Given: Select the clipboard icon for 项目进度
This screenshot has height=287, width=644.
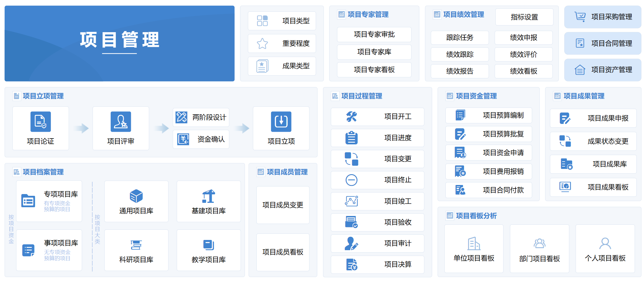Looking at the screenshot, I should (x=352, y=138).
